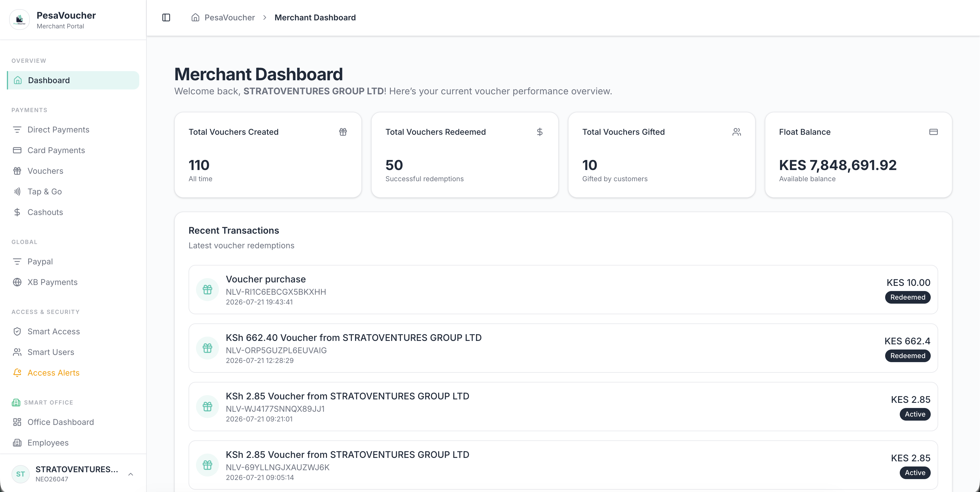
Task: Click the Smart Office building icon
Action: pyautogui.click(x=16, y=403)
